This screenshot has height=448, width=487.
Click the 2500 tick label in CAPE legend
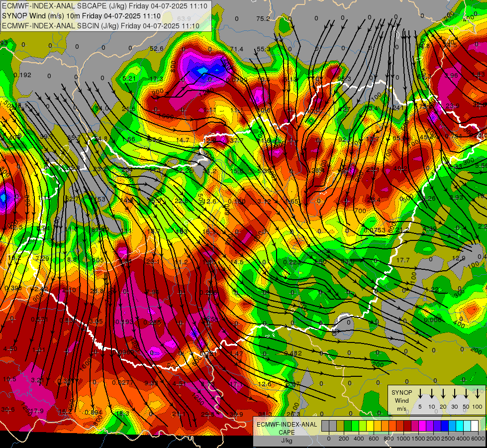[x=448, y=439]
